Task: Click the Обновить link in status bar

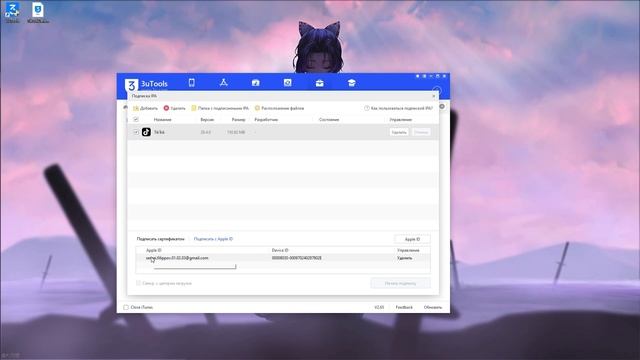Action: (x=433, y=307)
